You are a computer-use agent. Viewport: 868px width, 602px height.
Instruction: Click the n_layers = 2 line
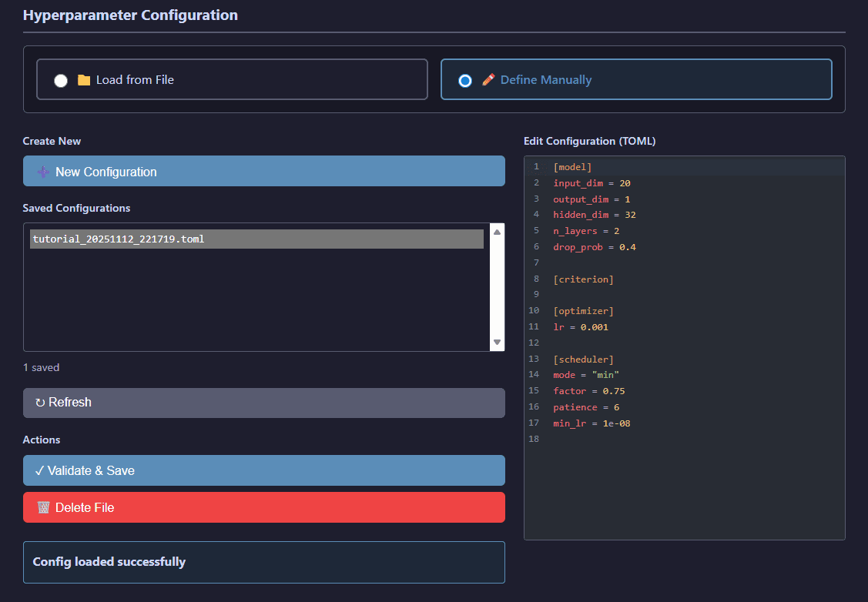coord(586,231)
